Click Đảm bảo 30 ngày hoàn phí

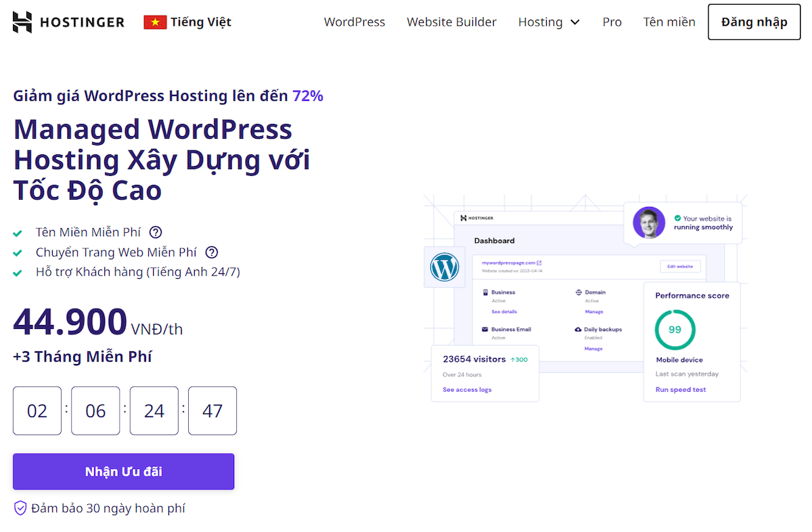[x=108, y=508]
